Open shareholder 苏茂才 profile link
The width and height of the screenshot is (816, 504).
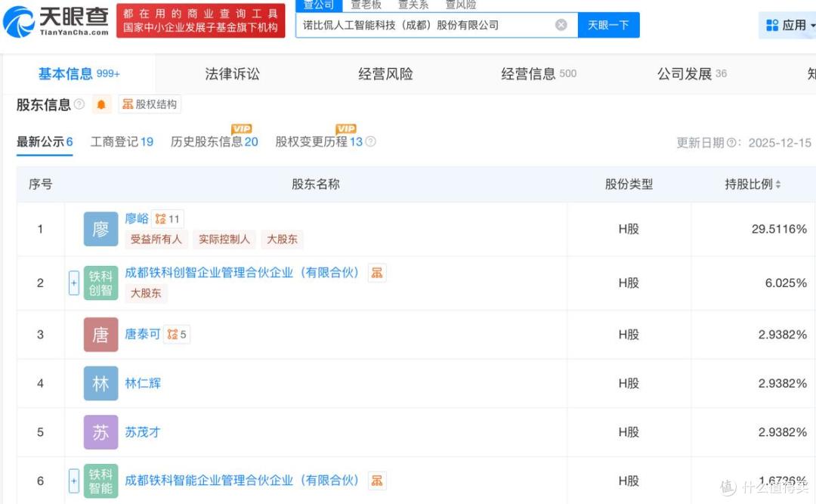click(x=143, y=432)
